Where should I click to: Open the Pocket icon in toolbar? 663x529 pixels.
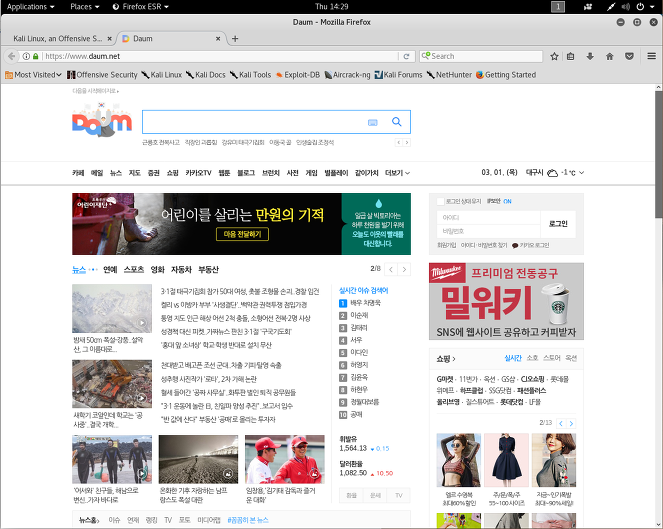click(629, 56)
